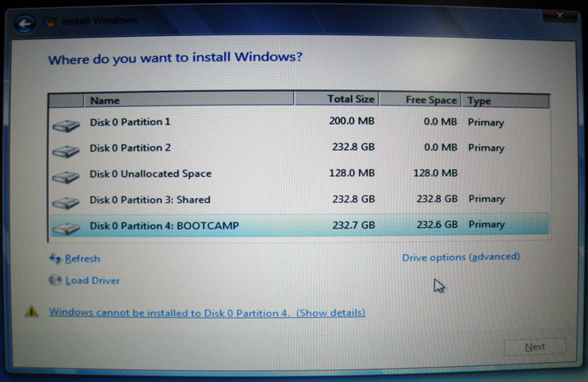This screenshot has width=588, height=382.
Task: Close the Install Windows dialog
Action: tap(559, 15)
